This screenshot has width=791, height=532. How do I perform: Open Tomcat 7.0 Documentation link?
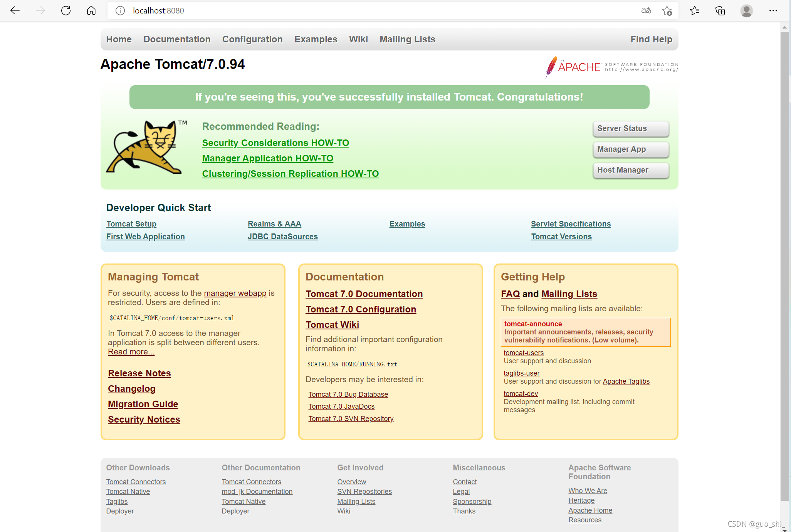pyautogui.click(x=364, y=294)
